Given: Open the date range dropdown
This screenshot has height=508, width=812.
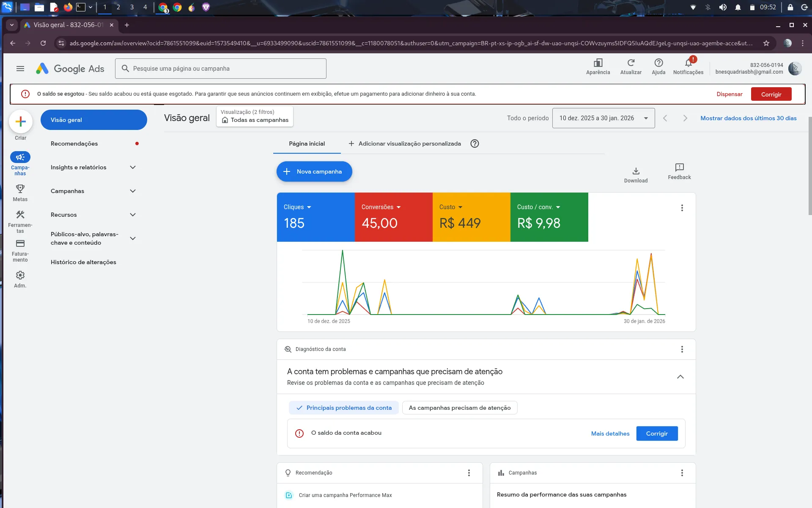Looking at the screenshot, I should (603, 118).
